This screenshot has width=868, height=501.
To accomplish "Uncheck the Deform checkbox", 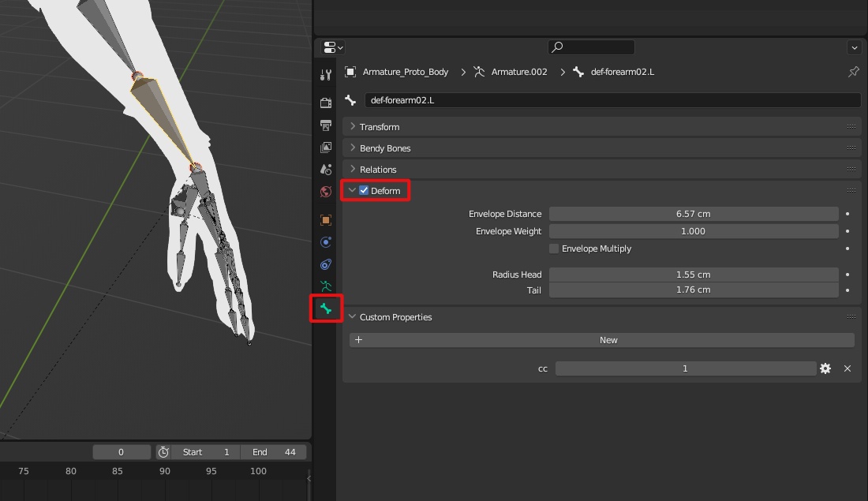I will tap(364, 191).
